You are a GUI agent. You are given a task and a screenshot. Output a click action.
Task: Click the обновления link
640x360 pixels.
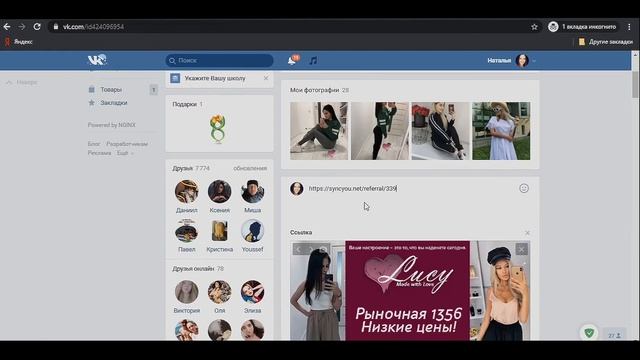[250, 168]
